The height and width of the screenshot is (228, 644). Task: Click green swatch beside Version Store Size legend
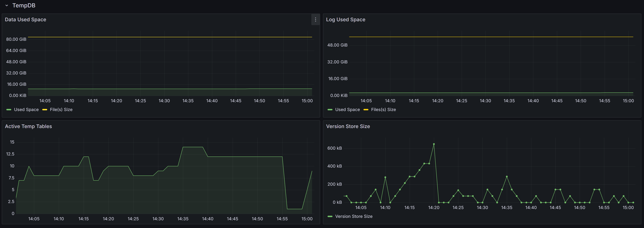point(330,216)
